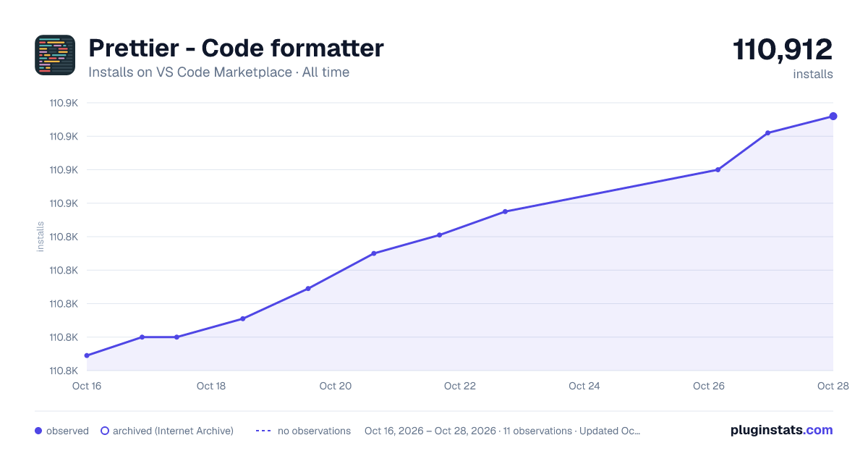The image size is (868, 456).
Task: Click the 110,912 installs total
Action: (783, 50)
